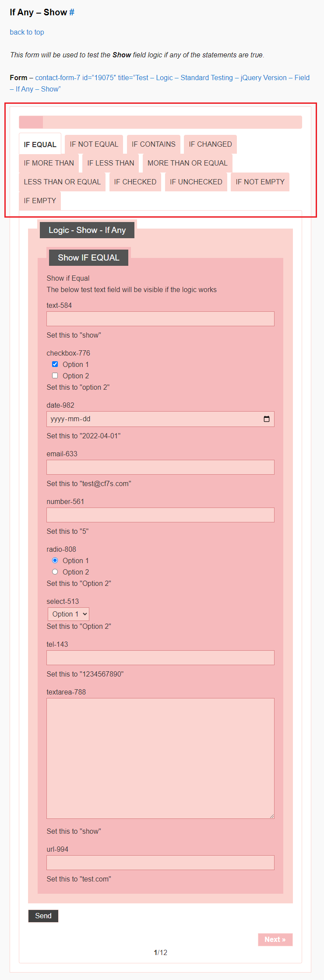Viewport: 324px width, 980px height.
Task: Select the Option 1 radio button
Action: click(55, 561)
